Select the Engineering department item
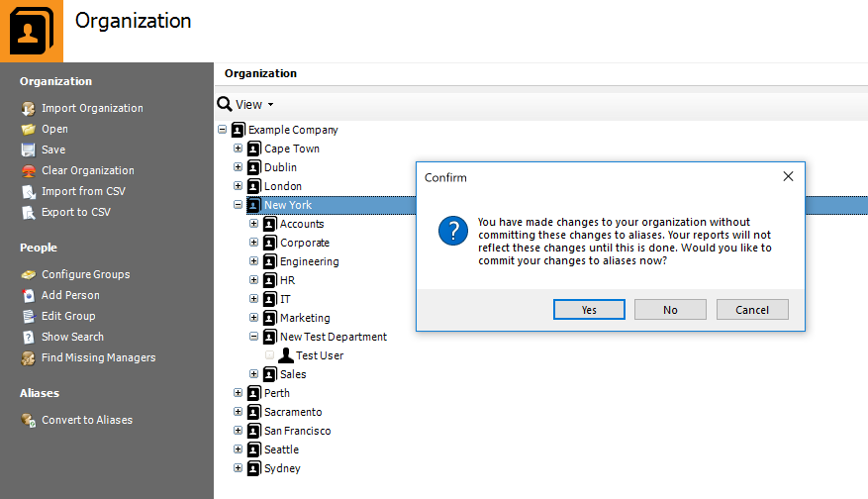Image resolution: width=868 pixels, height=499 pixels. tap(310, 261)
